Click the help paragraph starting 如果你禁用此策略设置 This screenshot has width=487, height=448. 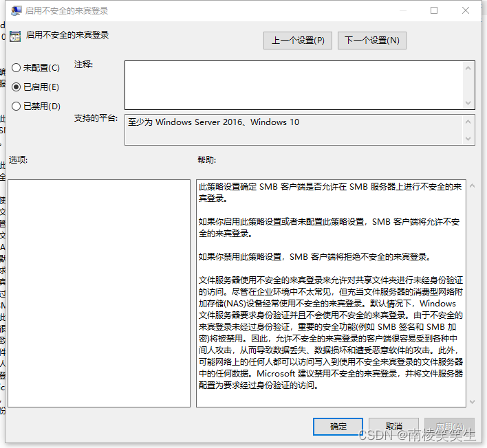pyautogui.click(x=314, y=257)
